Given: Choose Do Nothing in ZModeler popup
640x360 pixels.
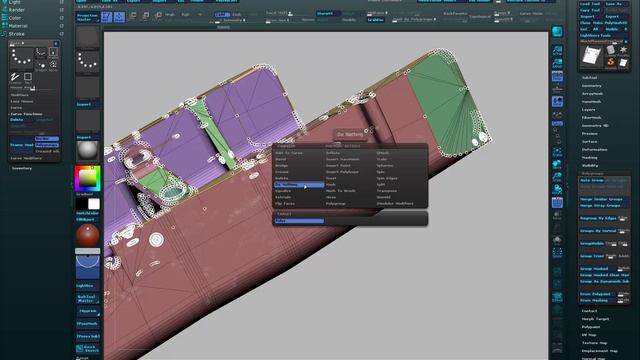Looking at the screenshot, I should 299,184.
